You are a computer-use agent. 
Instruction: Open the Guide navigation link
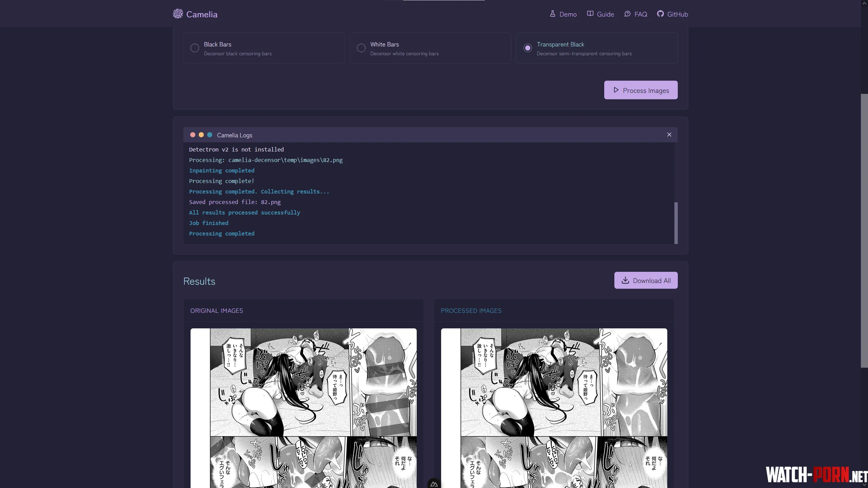[x=605, y=14]
